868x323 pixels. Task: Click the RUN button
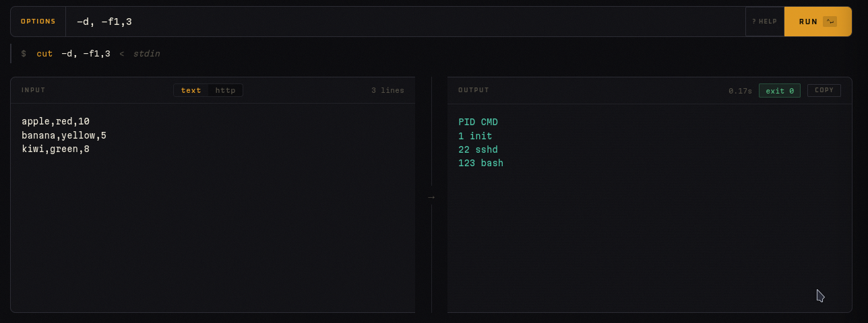click(x=818, y=22)
